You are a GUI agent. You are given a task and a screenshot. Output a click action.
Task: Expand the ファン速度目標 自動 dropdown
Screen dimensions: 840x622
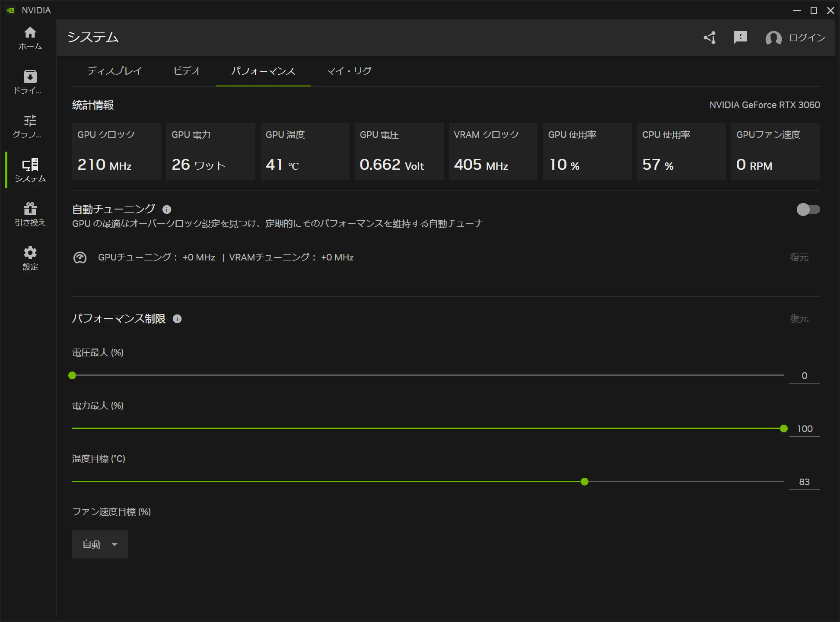tap(100, 544)
